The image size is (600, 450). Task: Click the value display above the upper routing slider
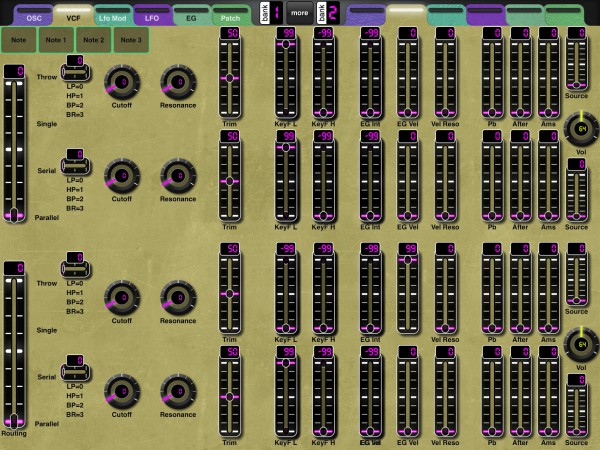point(14,72)
